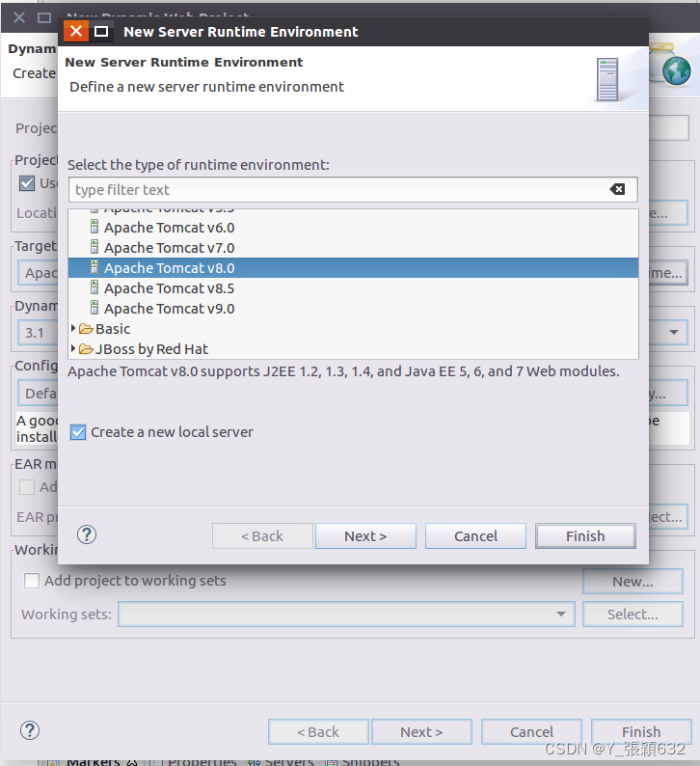The height and width of the screenshot is (766, 700).
Task: Expand the Basic category
Action: [x=73, y=328]
